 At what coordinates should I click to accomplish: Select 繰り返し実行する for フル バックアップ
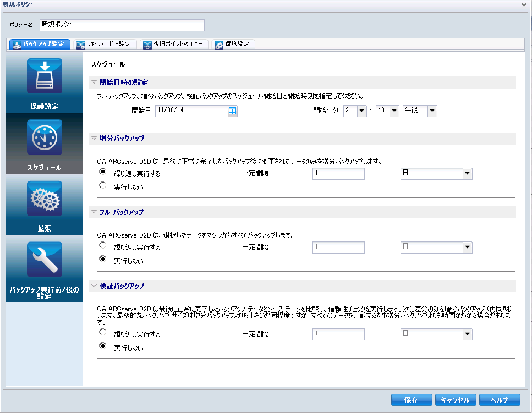click(102, 245)
